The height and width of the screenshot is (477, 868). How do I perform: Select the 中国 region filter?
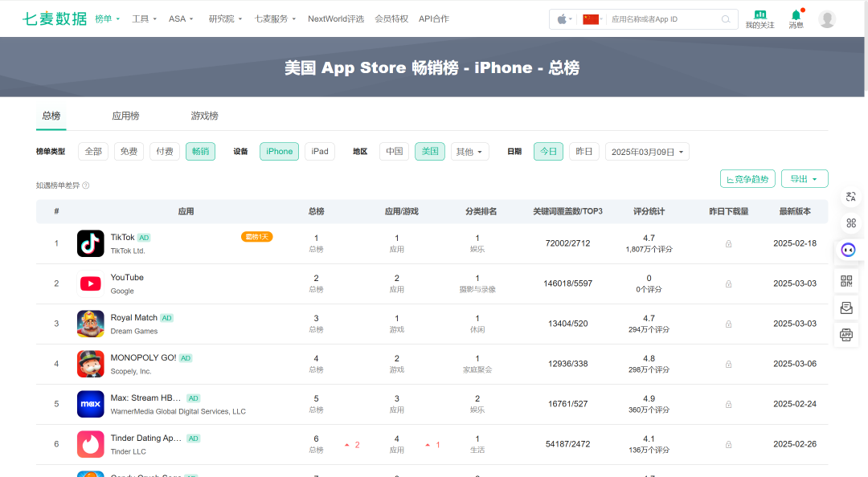click(x=394, y=152)
